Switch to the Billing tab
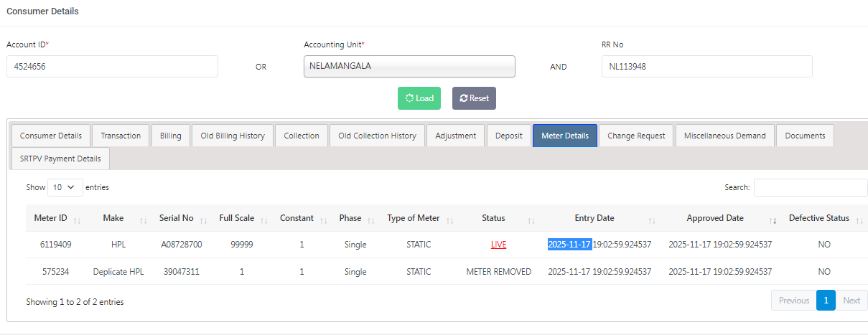The width and height of the screenshot is (868, 335). pyautogui.click(x=171, y=136)
